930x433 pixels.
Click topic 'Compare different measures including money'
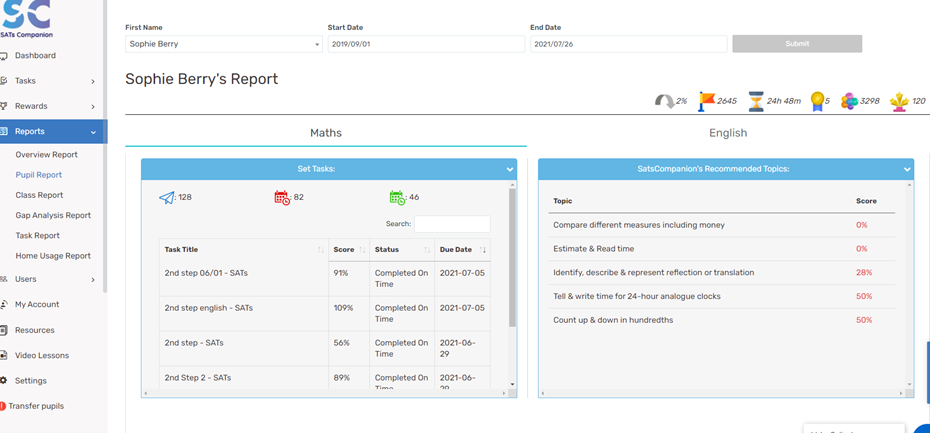[639, 225]
